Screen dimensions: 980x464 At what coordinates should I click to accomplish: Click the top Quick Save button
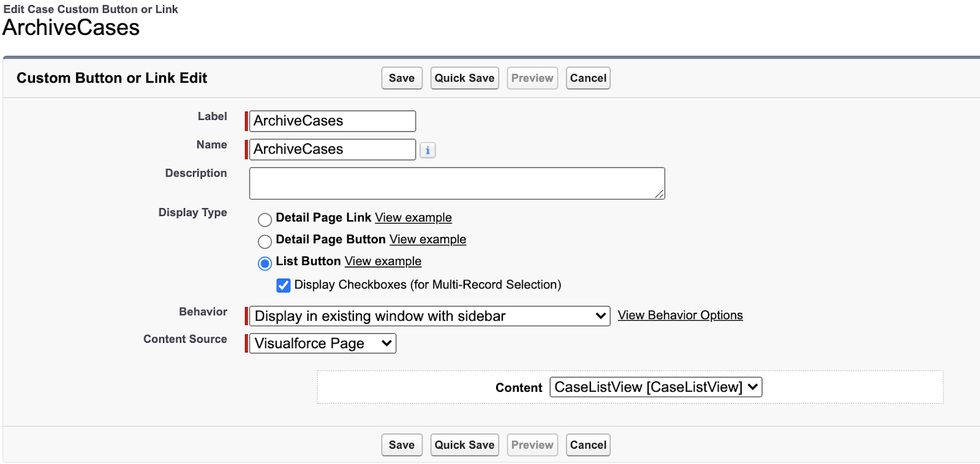(465, 78)
